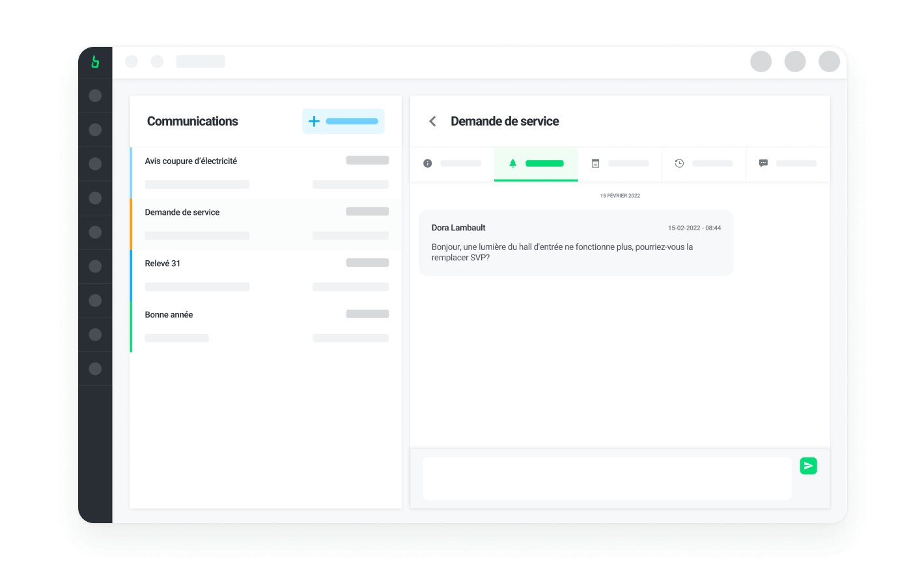Click the green 'b' logo in the sidebar
The image size is (924, 570).
click(x=95, y=61)
